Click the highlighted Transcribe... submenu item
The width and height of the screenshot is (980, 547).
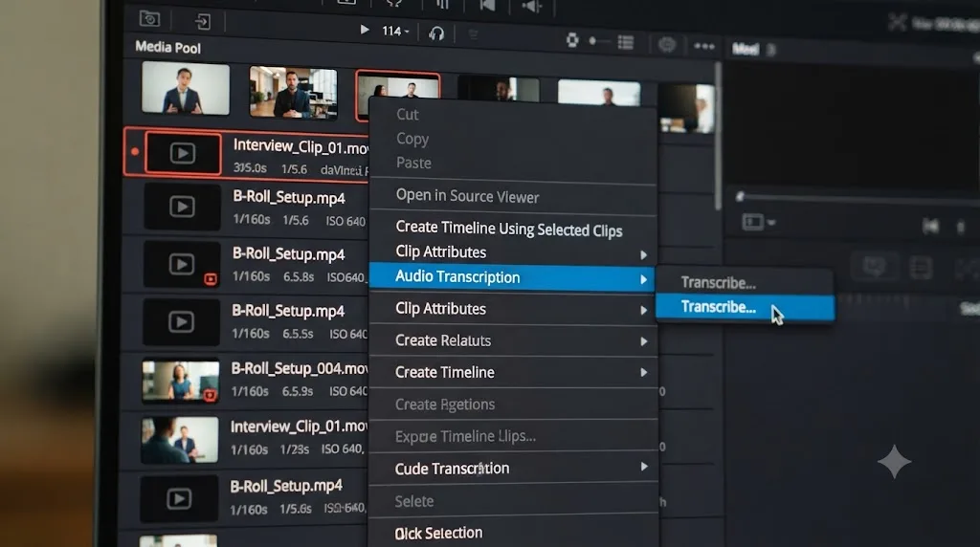745,308
